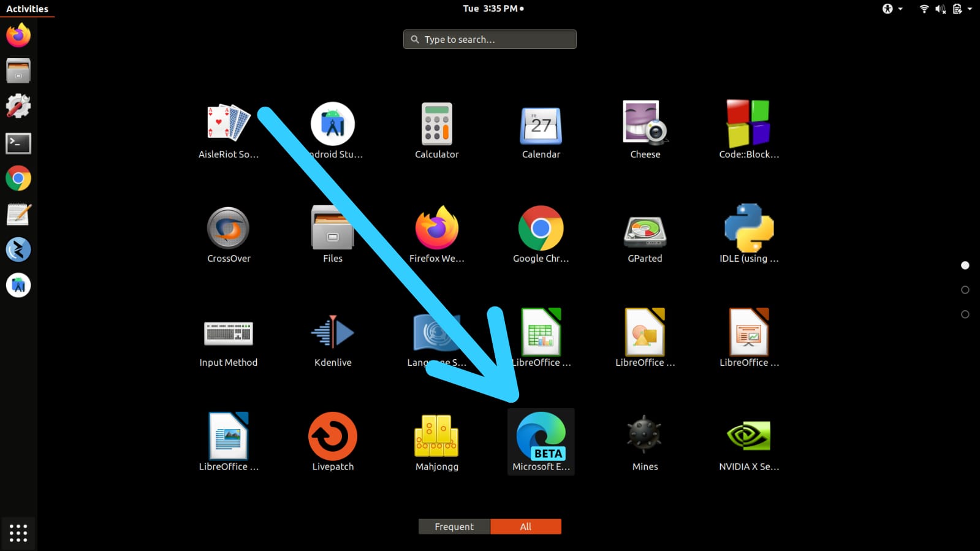Open Google Chrome in app grid
Viewport: 980px width, 551px height.
pyautogui.click(x=541, y=234)
